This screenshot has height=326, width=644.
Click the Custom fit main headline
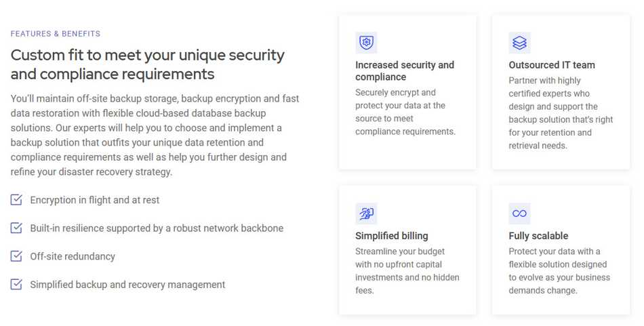point(148,64)
